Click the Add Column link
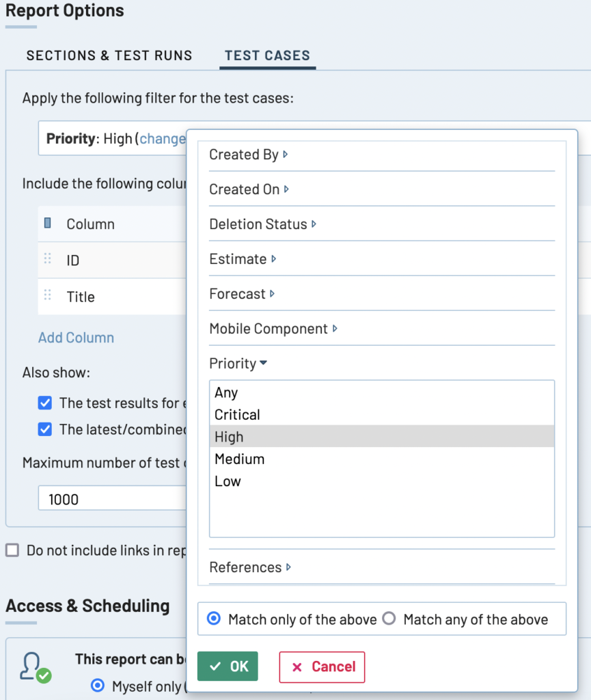Viewport: 591px width, 700px height. click(x=76, y=338)
